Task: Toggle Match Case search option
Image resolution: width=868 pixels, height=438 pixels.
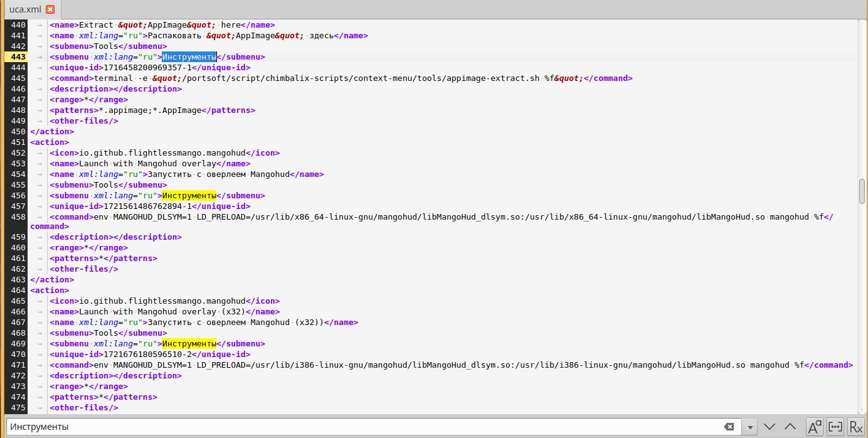Action: 815,427
